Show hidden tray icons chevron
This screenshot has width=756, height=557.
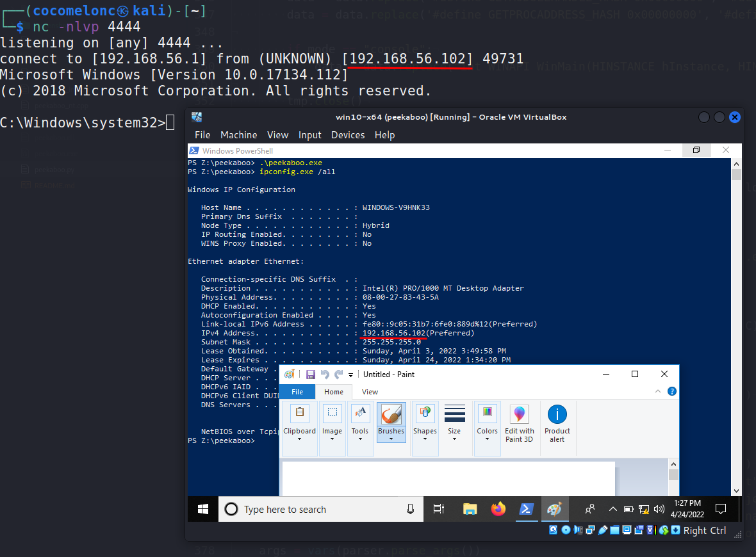(x=612, y=509)
